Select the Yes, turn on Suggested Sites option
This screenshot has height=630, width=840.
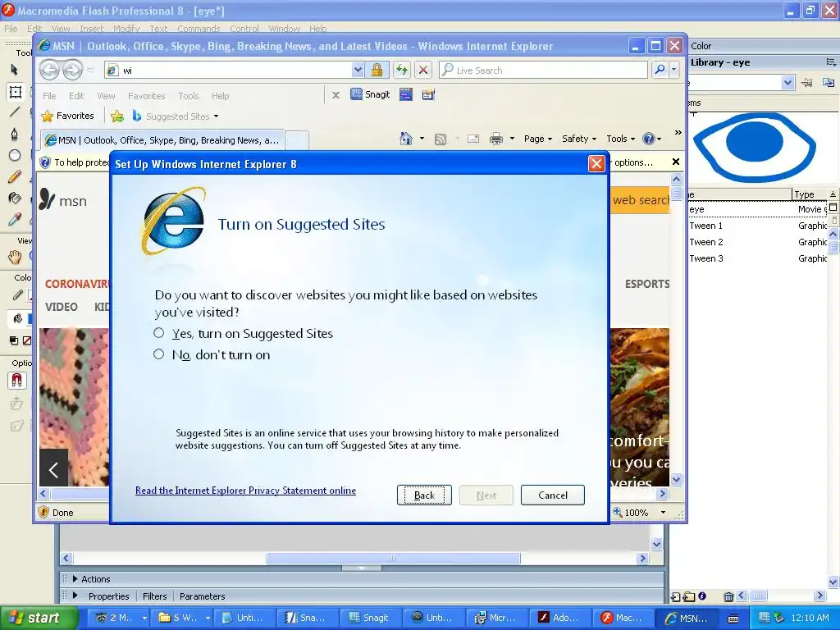(x=158, y=333)
